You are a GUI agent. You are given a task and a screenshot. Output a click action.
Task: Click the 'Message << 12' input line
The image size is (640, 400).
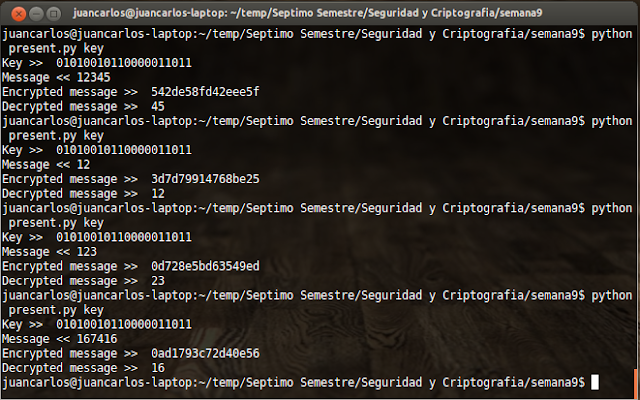(46, 164)
